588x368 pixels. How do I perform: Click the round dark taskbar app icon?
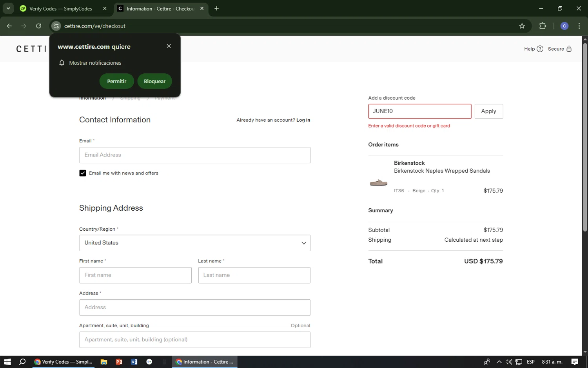(149, 362)
